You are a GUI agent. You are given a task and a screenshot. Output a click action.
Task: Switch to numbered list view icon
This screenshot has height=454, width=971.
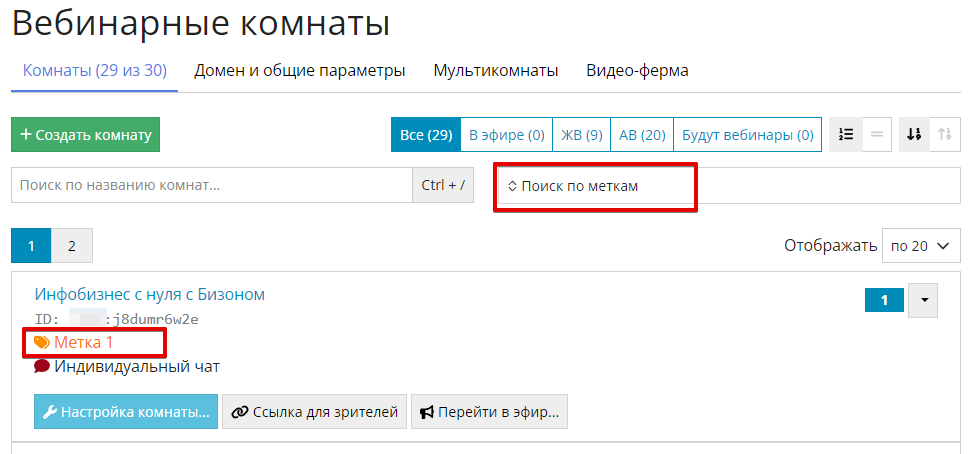point(846,135)
